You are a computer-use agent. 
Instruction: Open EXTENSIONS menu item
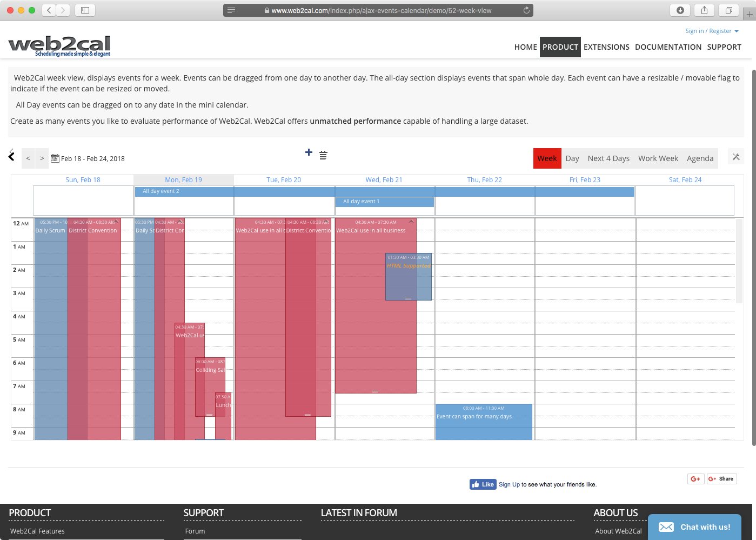[606, 47]
